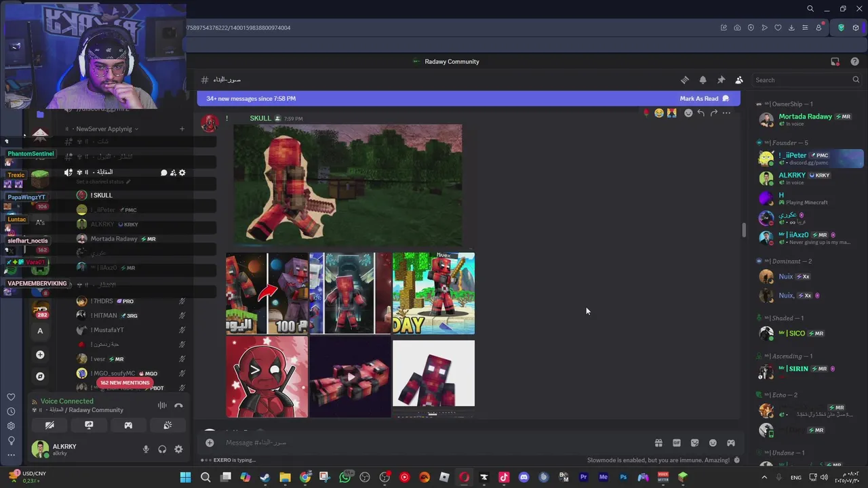
Task: Open the attachment plus button
Action: click(x=210, y=443)
